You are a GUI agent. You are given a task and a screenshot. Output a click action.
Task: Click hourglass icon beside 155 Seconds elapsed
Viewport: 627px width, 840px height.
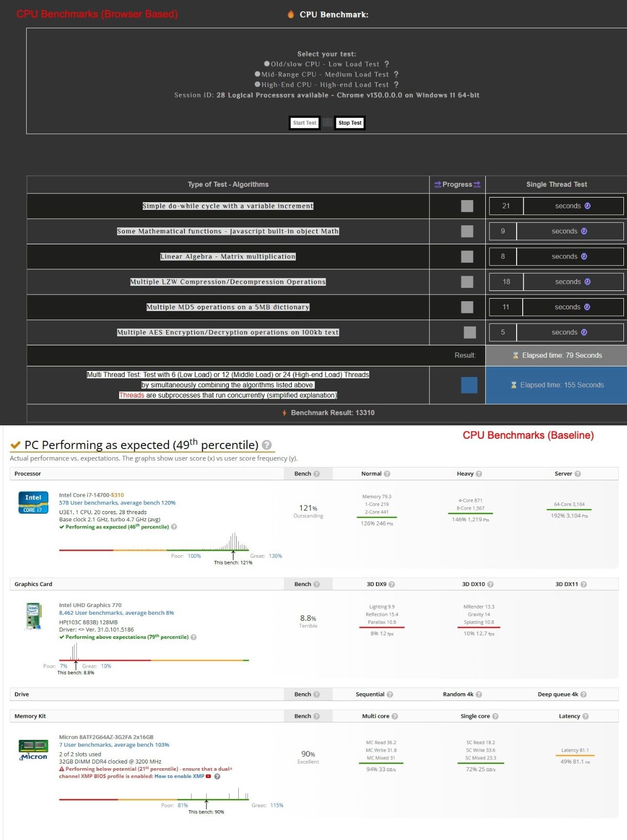514,385
